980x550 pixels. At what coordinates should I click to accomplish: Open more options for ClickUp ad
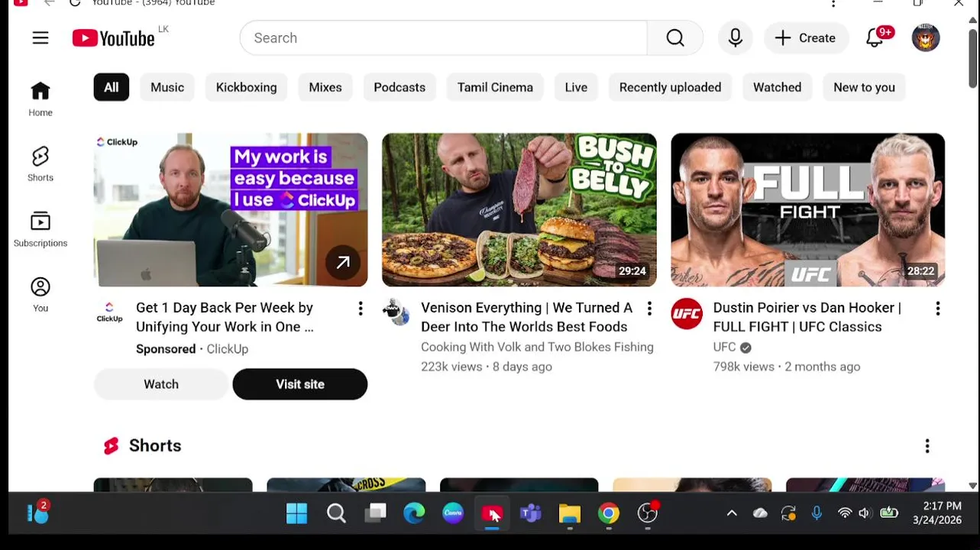coord(361,309)
